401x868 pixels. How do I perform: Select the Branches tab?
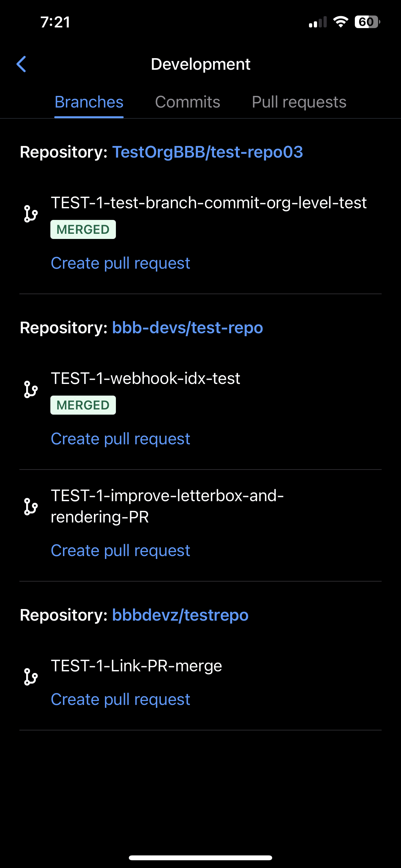89,102
